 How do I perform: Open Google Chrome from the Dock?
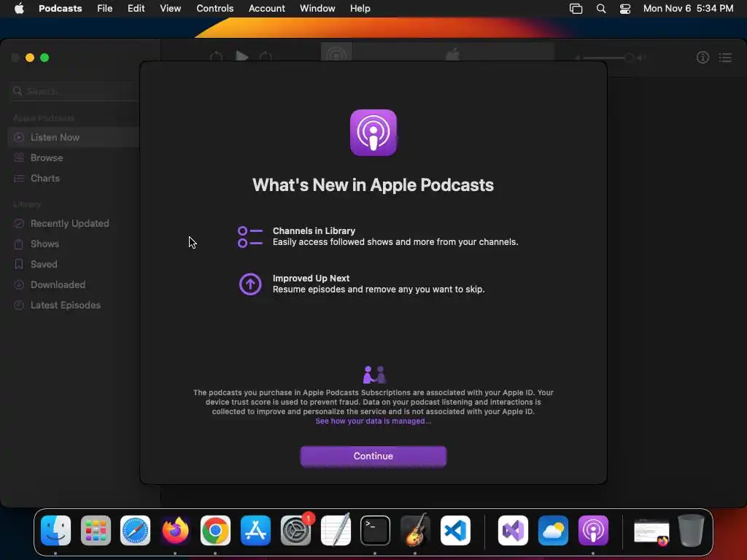point(215,531)
